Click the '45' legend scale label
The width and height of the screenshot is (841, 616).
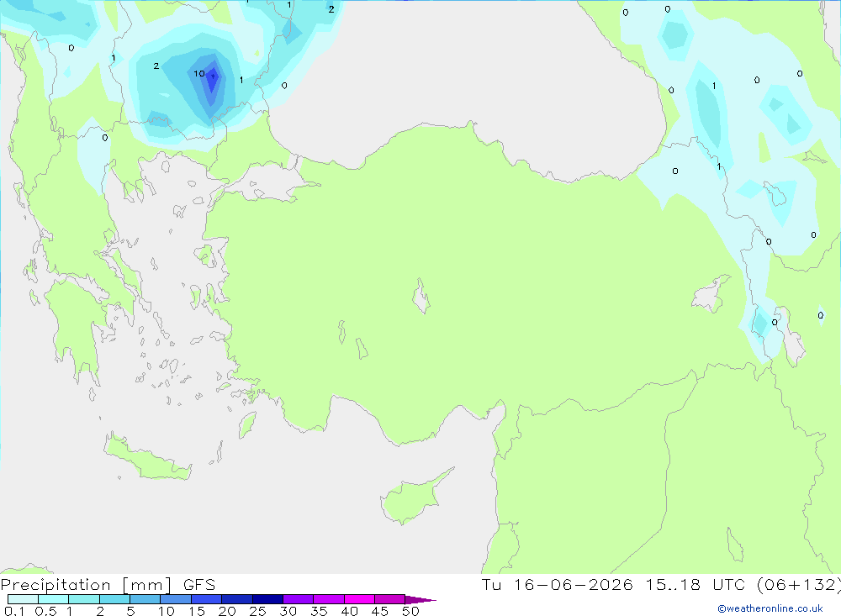(x=380, y=611)
